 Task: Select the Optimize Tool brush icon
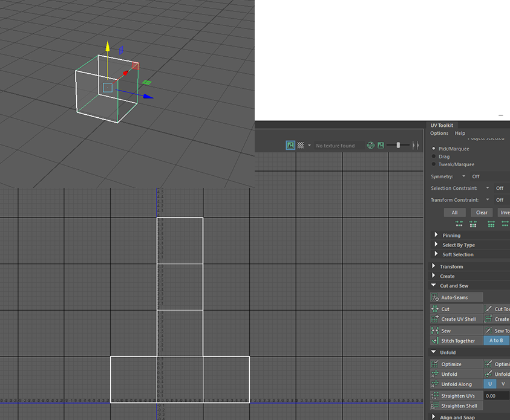[488, 364]
